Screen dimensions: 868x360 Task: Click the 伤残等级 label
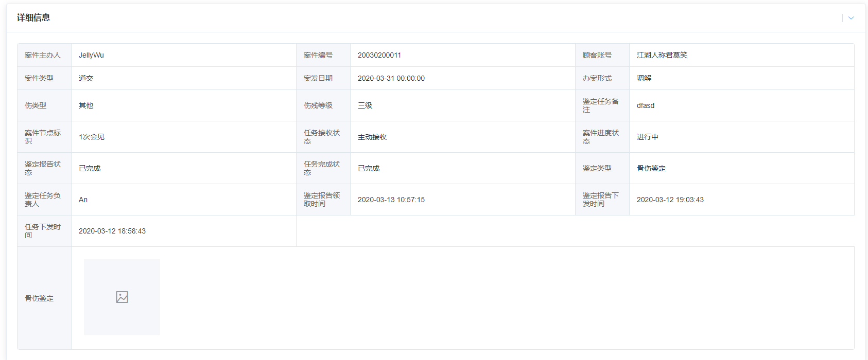tap(318, 105)
